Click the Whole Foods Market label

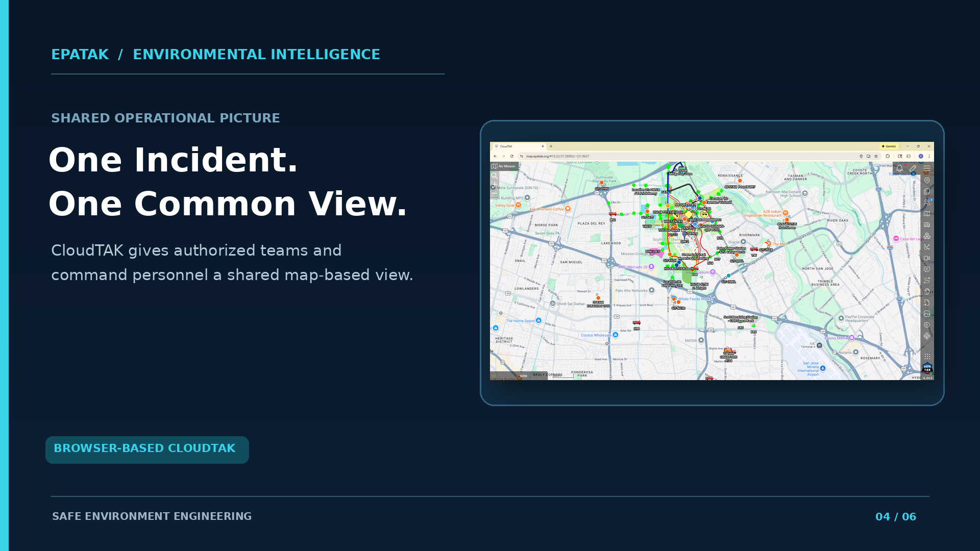(695, 299)
